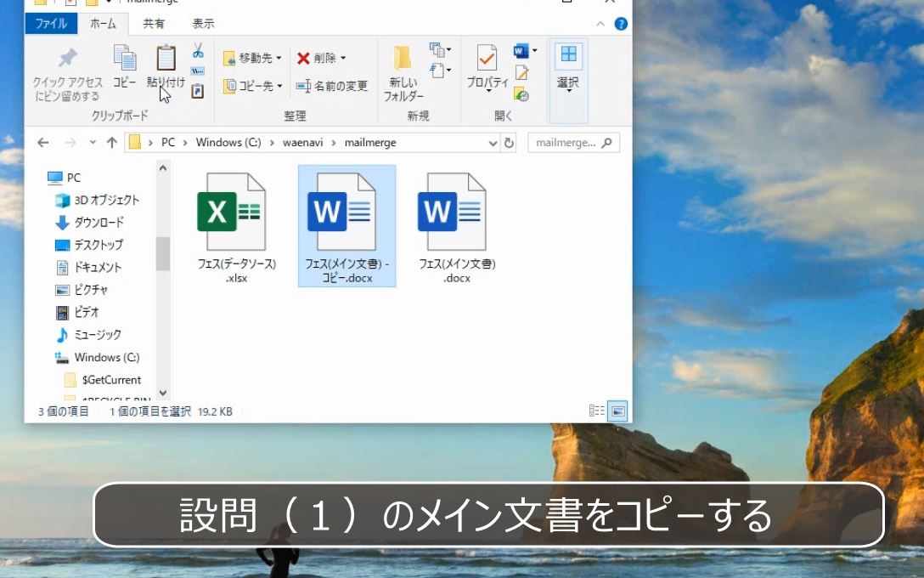Open Help via the question mark icon

621,23
